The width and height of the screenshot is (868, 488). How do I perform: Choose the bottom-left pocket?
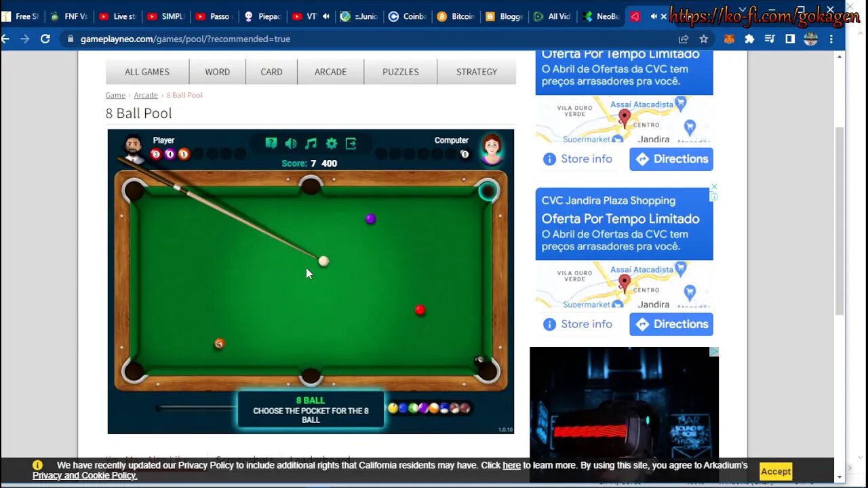click(x=134, y=371)
